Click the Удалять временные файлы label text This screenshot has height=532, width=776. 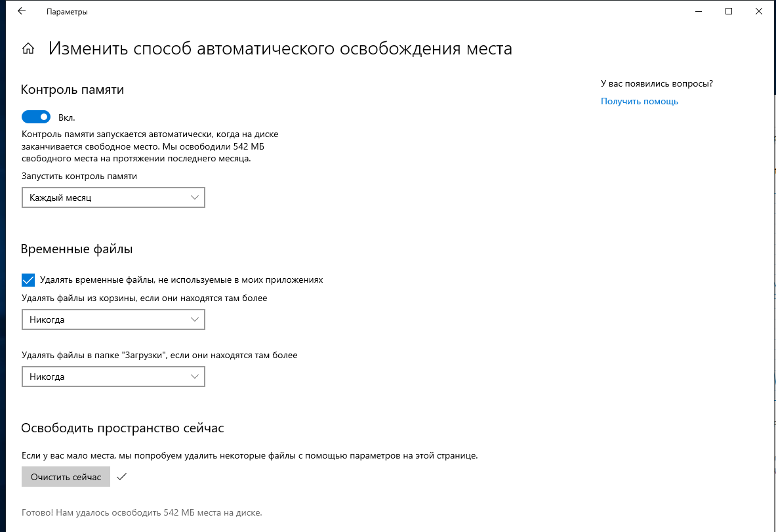point(181,279)
